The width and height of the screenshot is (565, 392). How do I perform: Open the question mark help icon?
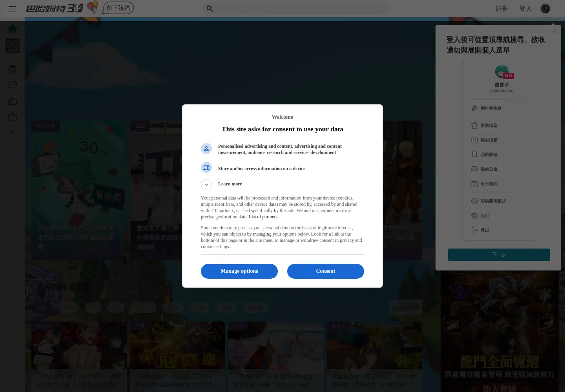(x=545, y=9)
